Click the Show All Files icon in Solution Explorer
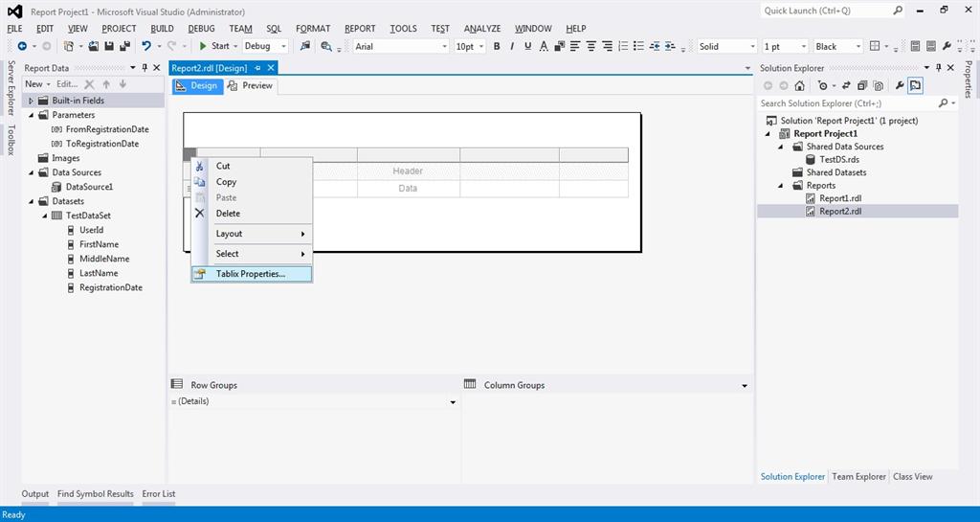The width and height of the screenshot is (980, 522). click(x=879, y=85)
